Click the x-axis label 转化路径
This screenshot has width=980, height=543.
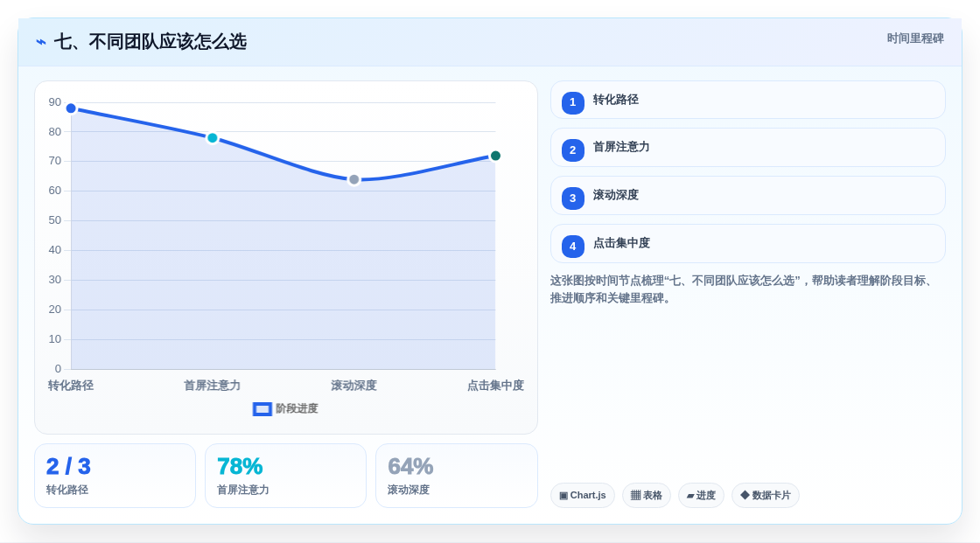[71, 386]
